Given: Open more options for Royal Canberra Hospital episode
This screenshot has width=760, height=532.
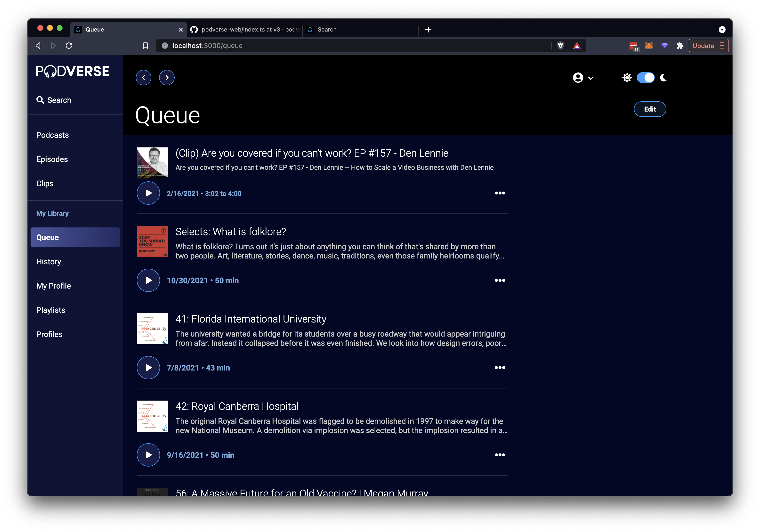Looking at the screenshot, I should (500, 455).
